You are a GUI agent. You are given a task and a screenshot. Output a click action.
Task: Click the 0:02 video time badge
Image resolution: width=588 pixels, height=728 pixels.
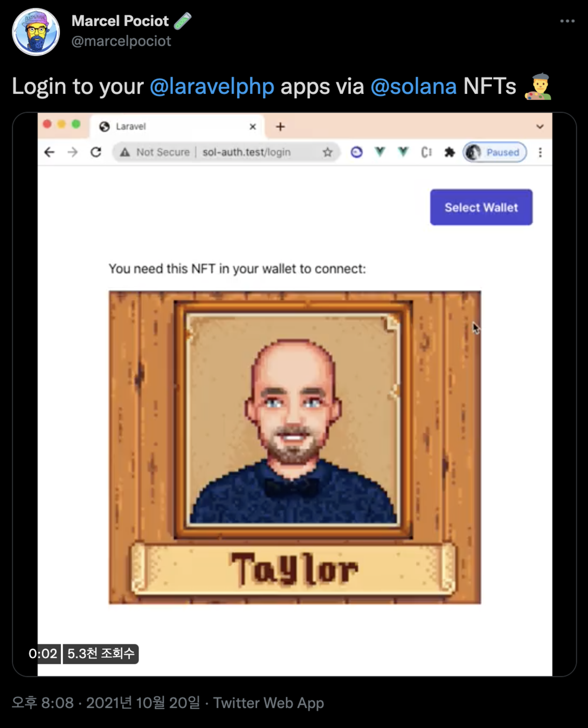[x=43, y=654]
